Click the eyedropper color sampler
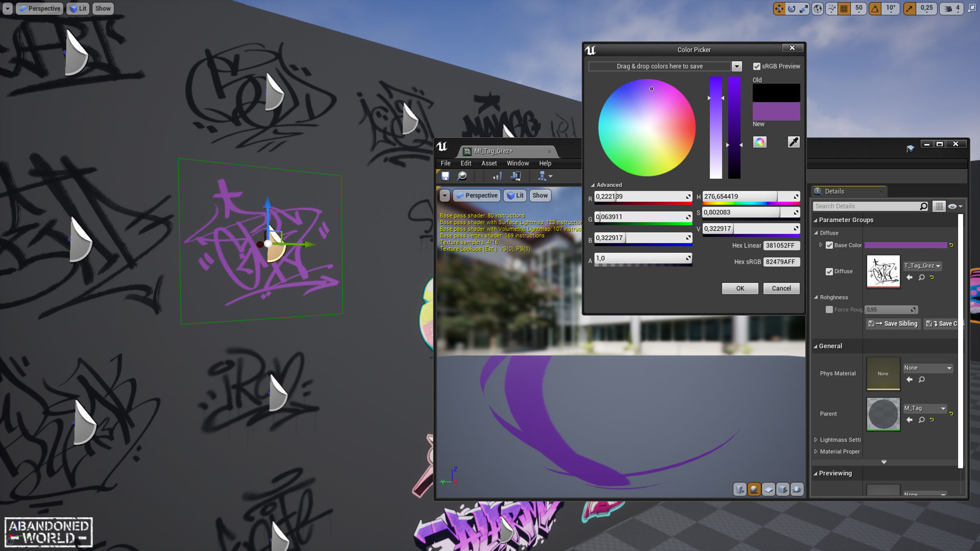This screenshot has width=980, height=551. point(793,142)
